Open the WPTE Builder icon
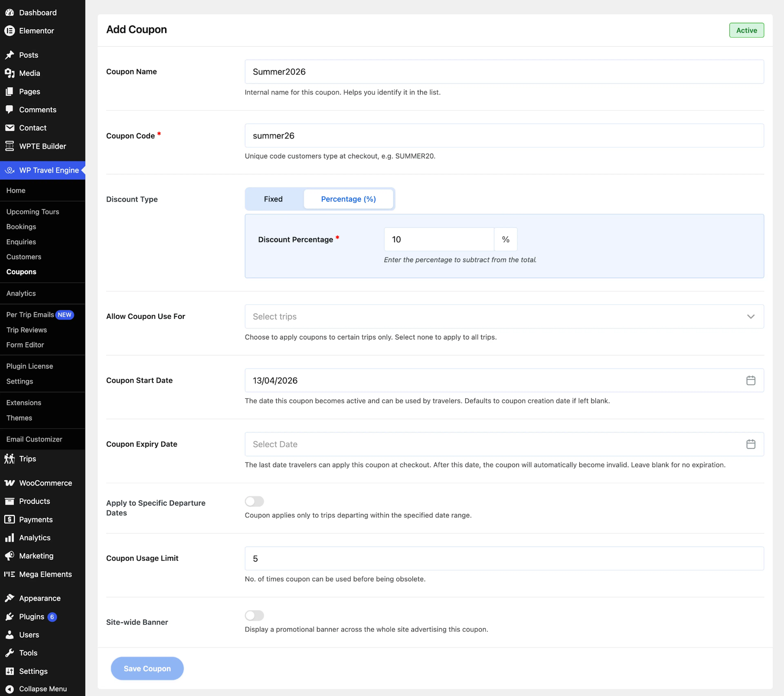784x696 pixels. (10, 146)
